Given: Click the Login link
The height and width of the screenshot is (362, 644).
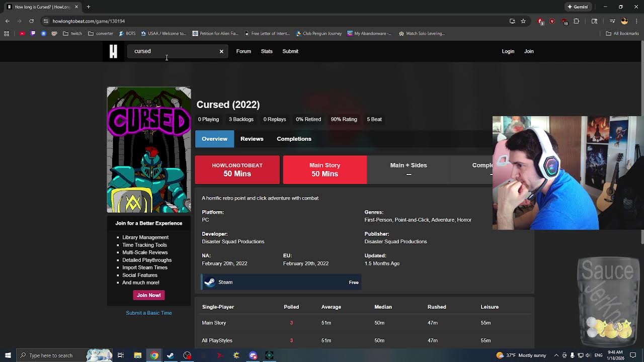Looking at the screenshot, I should click(x=508, y=51).
